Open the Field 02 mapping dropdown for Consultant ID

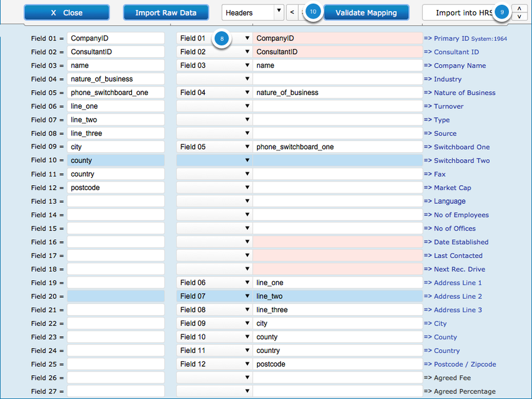(215, 52)
